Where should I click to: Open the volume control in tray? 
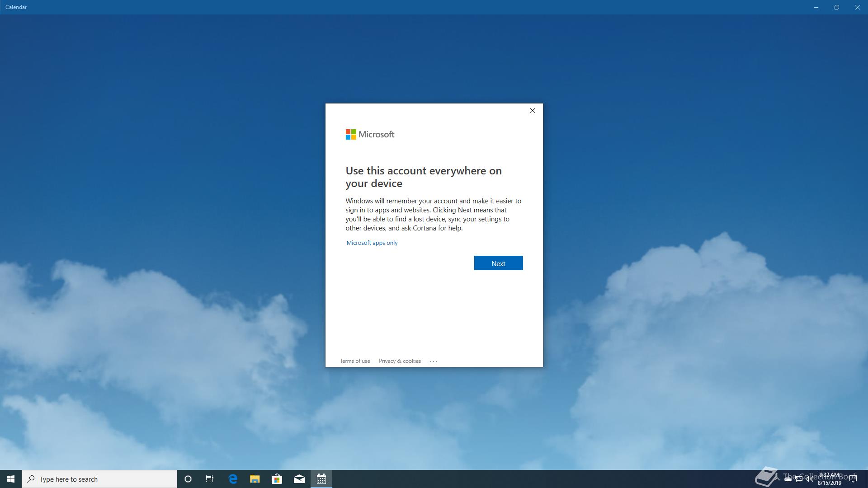(x=810, y=479)
